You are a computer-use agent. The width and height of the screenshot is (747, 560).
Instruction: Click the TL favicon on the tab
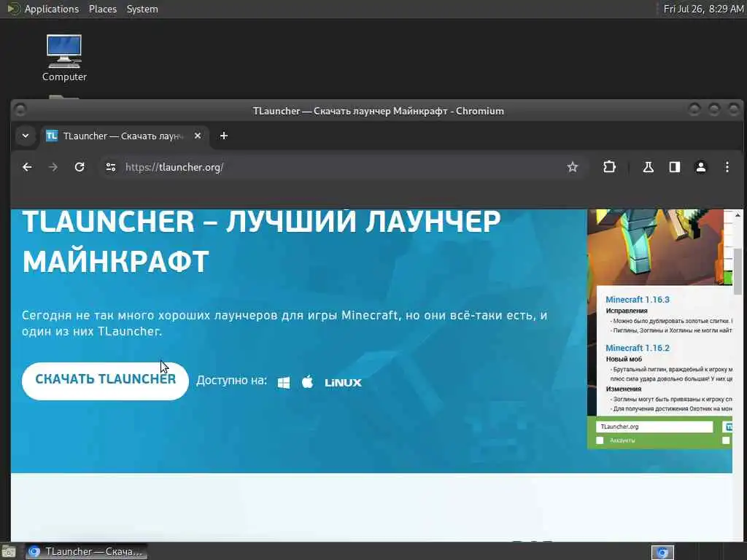52,136
